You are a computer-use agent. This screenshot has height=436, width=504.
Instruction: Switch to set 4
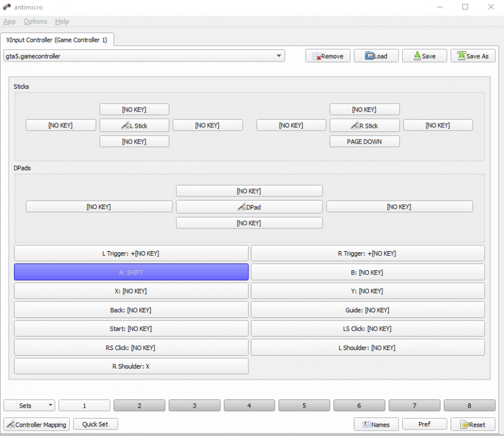[250, 406]
